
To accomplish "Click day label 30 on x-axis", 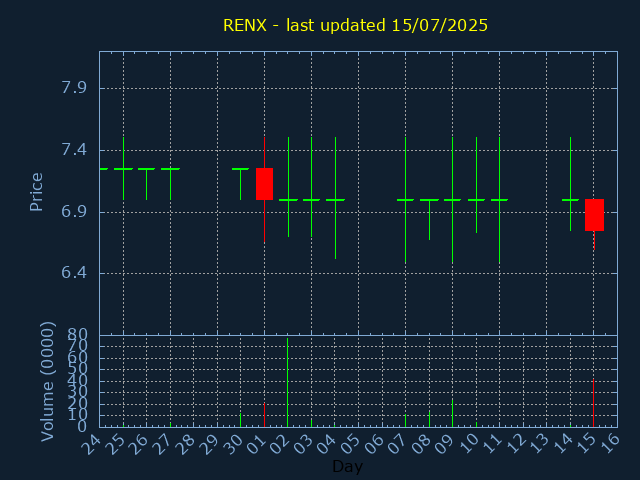I will pyautogui.click(x=232, y=444).
